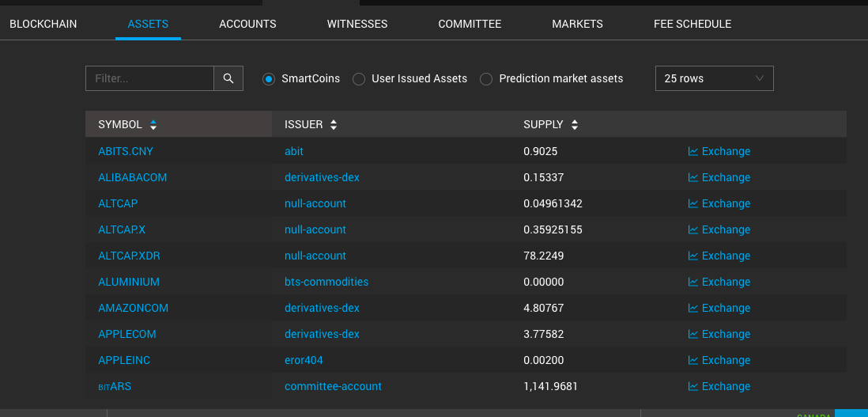868x417 pixels.
Task: Open derivatives-dex issuer in ALIBABACOM row
Action: (322, 177)
